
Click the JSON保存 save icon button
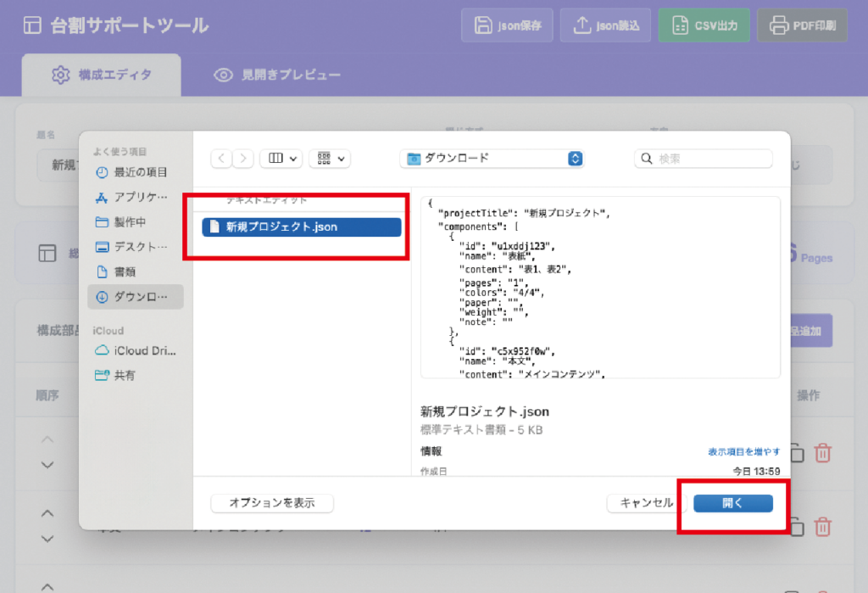(x=507, y=25)
